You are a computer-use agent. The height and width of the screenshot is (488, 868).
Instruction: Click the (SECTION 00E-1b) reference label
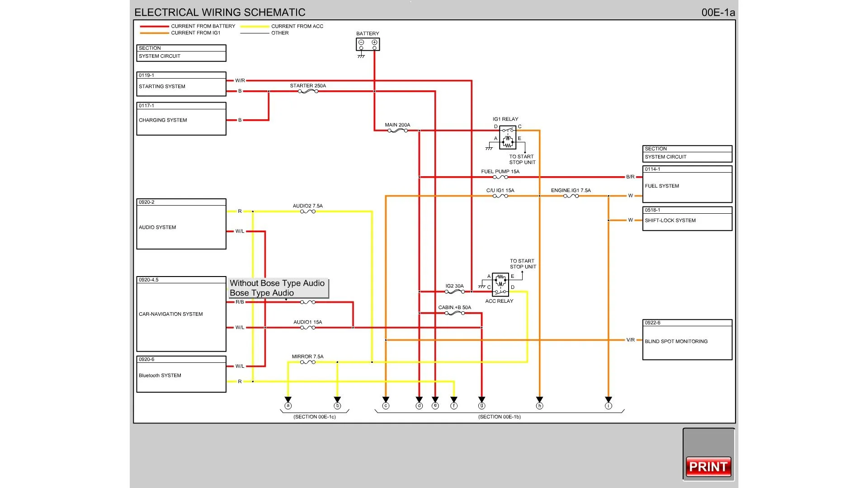point(499,417)
